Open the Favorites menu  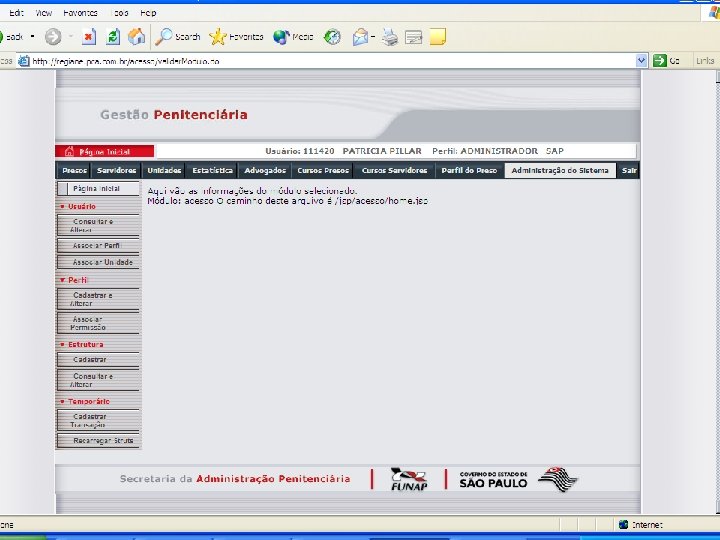coord(80,13)
